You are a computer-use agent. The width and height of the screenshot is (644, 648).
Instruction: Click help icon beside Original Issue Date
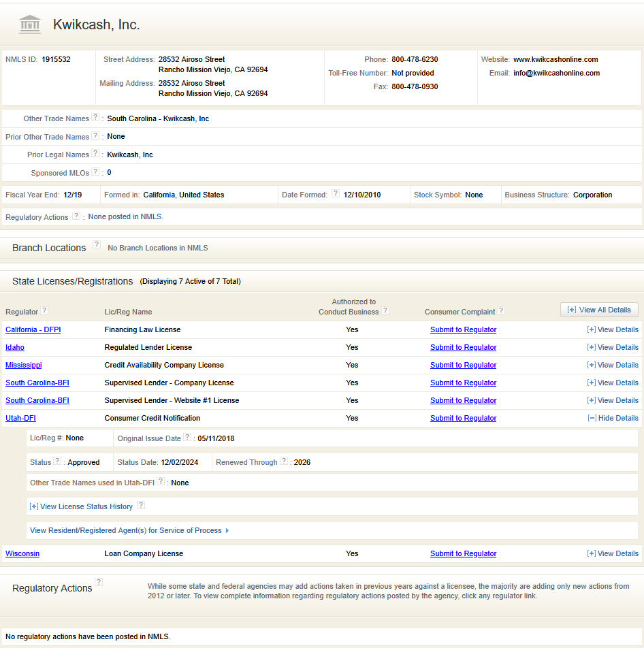coord(187,438)
